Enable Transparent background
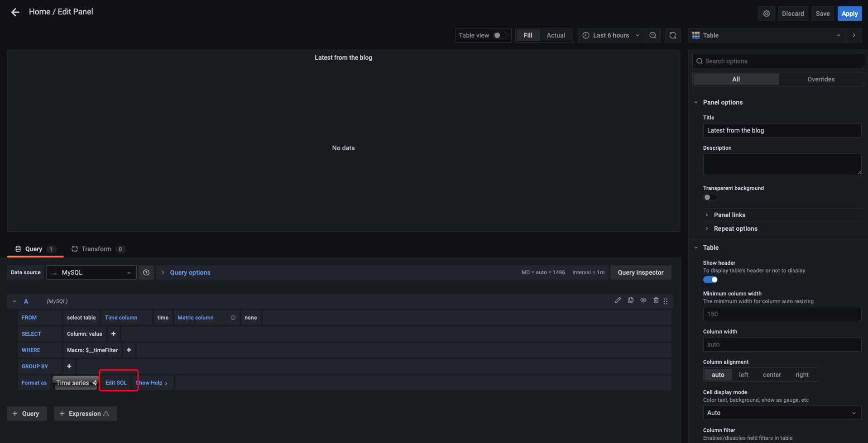The image size is (868, 443). [710, 197]
